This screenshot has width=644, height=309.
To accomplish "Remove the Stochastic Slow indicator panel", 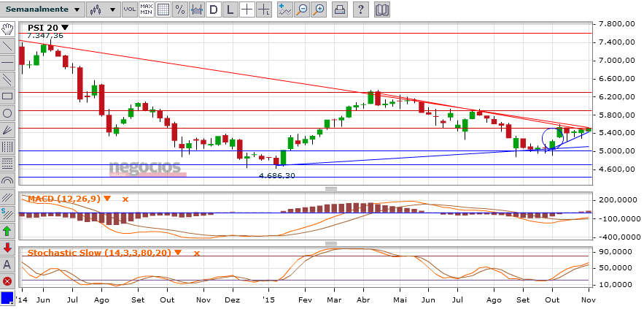I will point(196,253).
